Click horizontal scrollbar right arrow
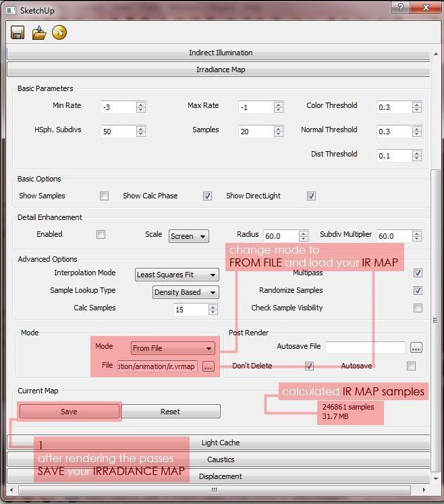This screenshot has width=444, height=504. (424, 491)
